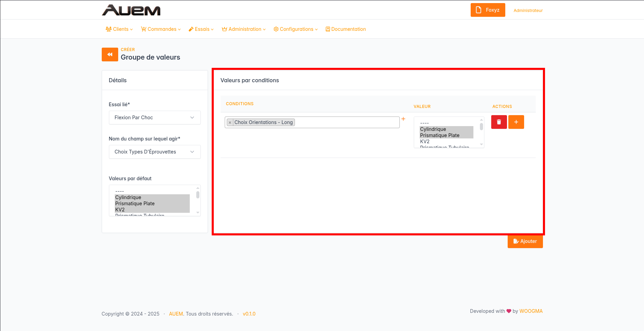Open the Documentation page

pos(346,29)
